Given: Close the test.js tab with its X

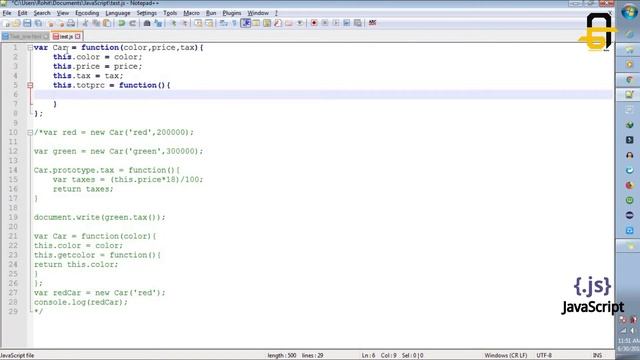Looking at the screenshot, I should [x=78, y=36].
